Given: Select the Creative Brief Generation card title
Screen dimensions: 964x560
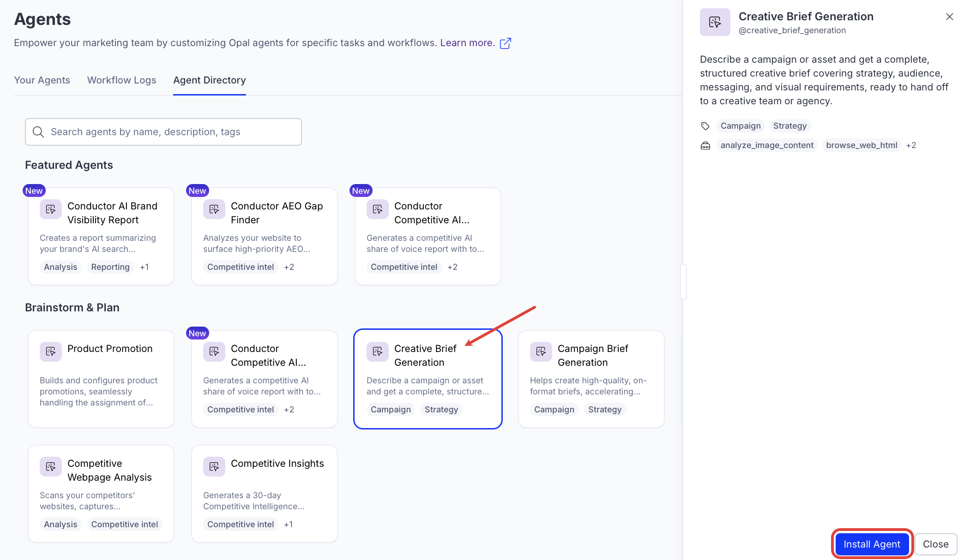Looking at the screenshot, I should pyautogui.click(x=425, y=356).
